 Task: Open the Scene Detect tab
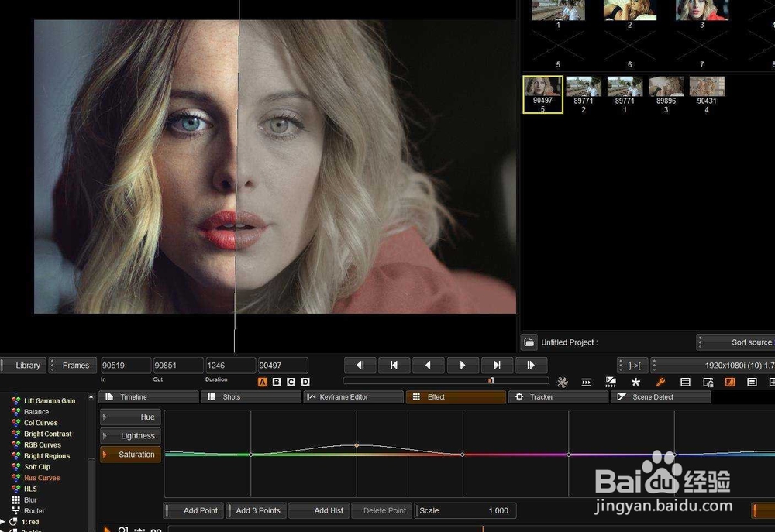point(661,397)
